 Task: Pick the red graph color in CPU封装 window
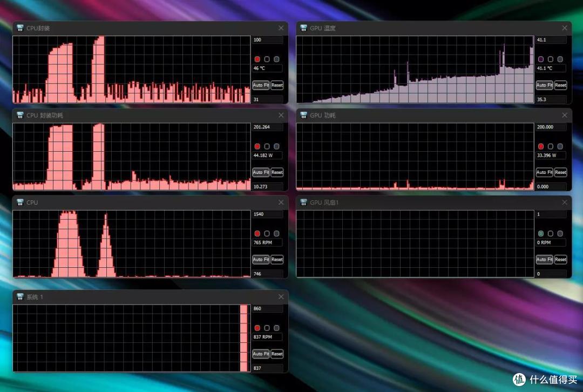coord(257,59)
